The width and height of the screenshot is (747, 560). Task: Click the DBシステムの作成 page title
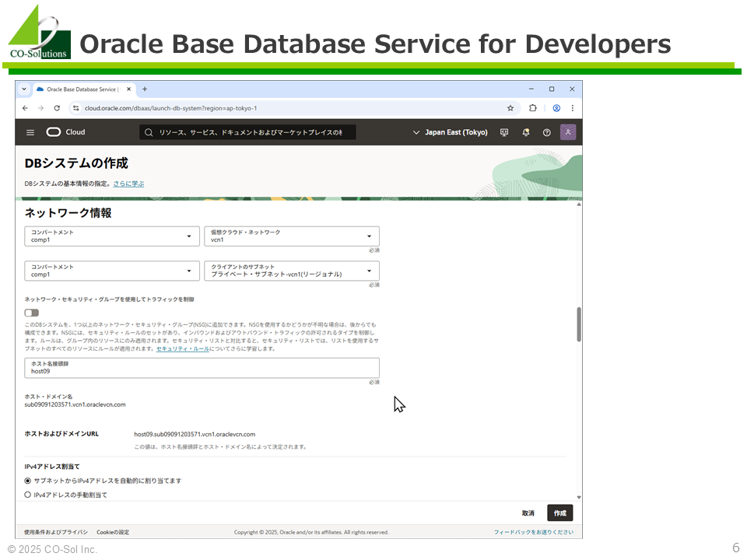tap(76, 163)
